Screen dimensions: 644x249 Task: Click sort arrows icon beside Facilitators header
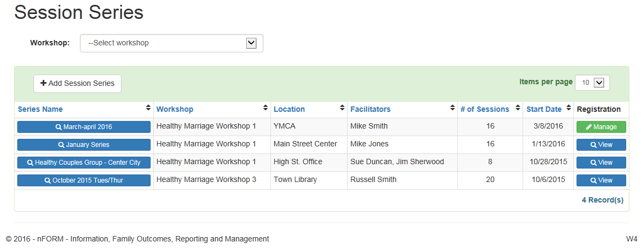452,108
